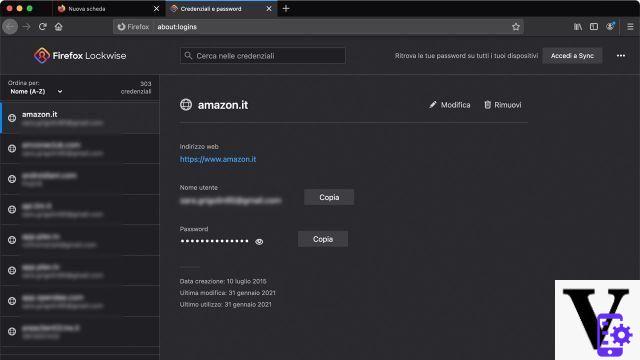Click the masked password dots field
Screen dimensions: 640x360
click(215, 241)
